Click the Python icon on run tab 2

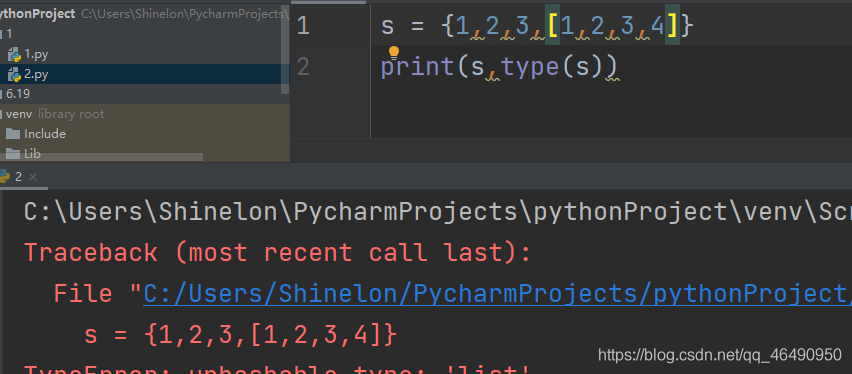coord(4,176)
